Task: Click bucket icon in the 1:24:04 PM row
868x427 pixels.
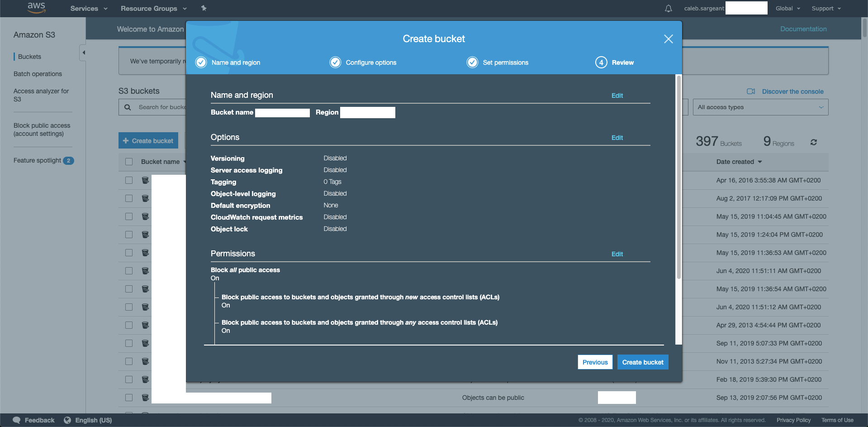Action: [145, 235]
